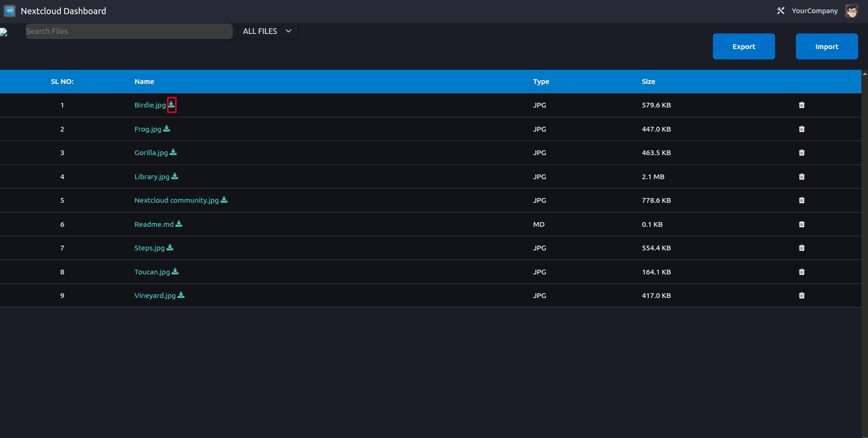Click the 554.4 KB size value
The height and width of the screenshot is (438, 868).
[x=656, y=248]
